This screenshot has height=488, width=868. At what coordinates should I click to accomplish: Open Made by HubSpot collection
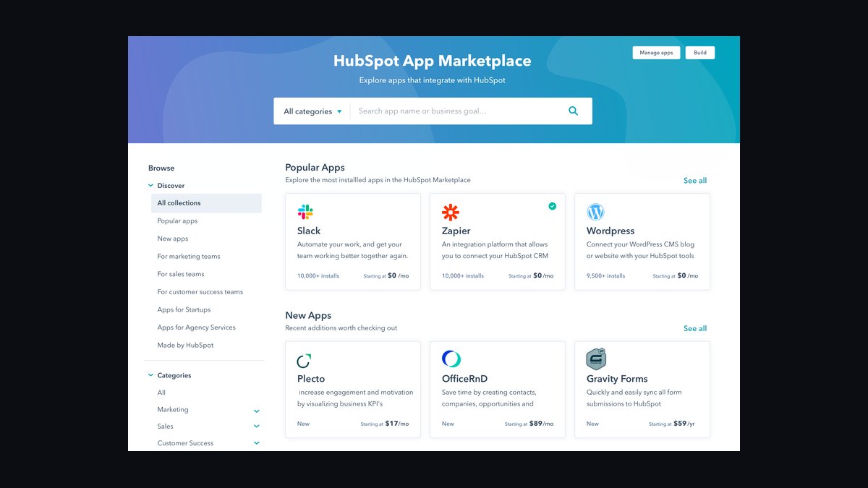tap(186, 346)
